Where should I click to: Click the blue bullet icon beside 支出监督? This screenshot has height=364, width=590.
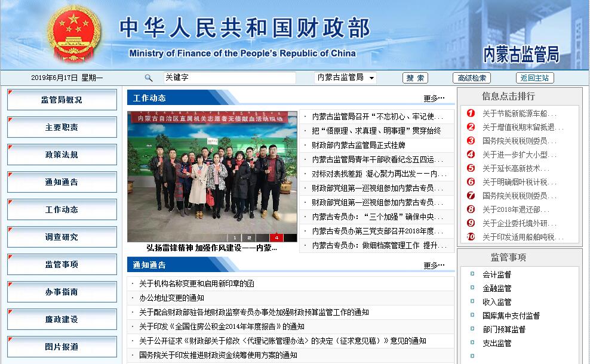472,343
